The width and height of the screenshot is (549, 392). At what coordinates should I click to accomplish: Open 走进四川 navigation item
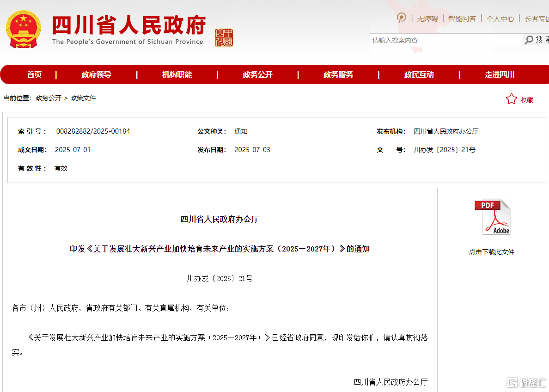coord(500,74)
